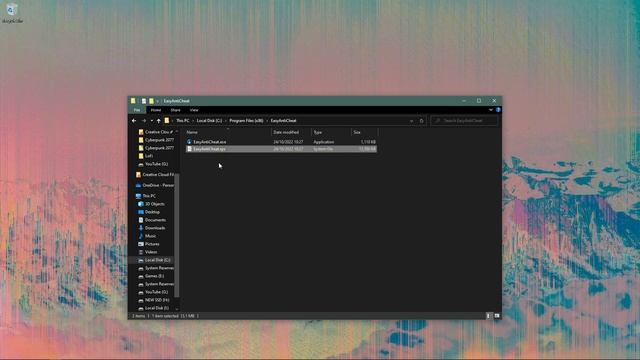Open the Quick Access Toolbar dropdown
The image size is (640, 360).
coord(158,101)
